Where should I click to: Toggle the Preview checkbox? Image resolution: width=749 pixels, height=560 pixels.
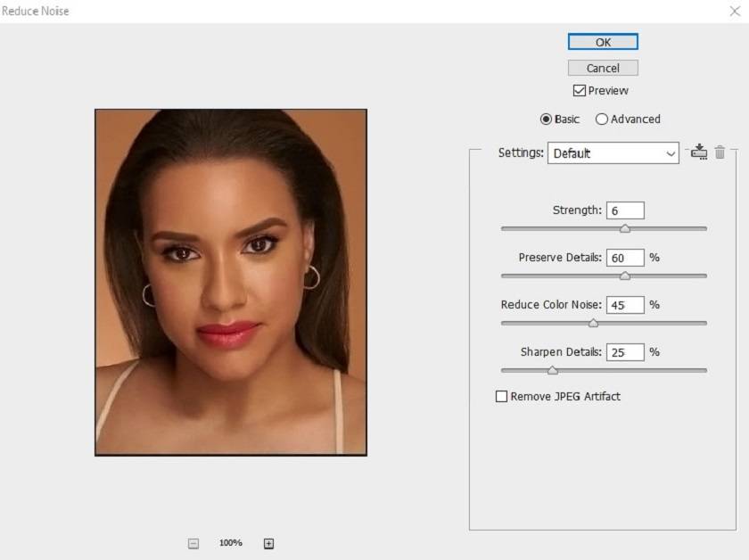(x=580, y=91)
